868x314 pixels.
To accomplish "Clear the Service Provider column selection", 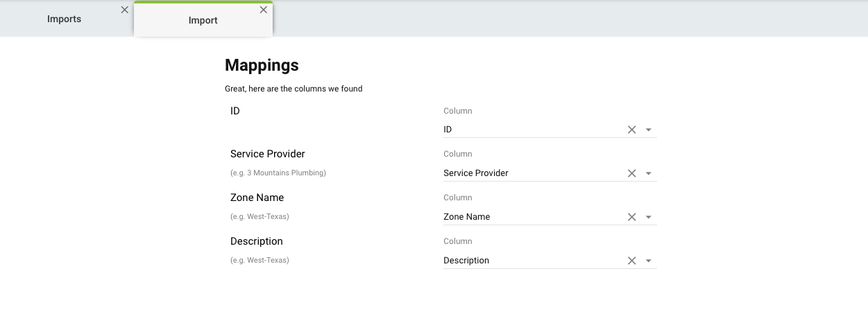I will click(631, 173).
